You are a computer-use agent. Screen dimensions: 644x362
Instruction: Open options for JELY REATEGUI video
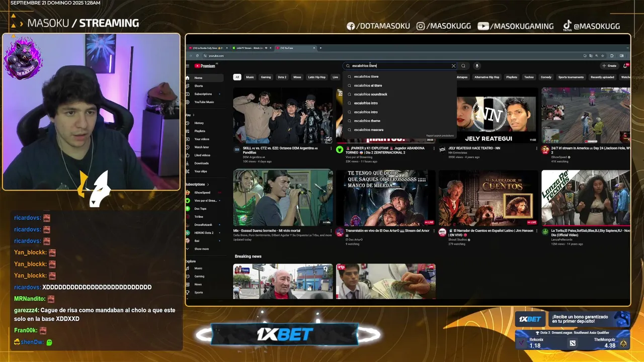pyautogui.click(x=536, y=148)
